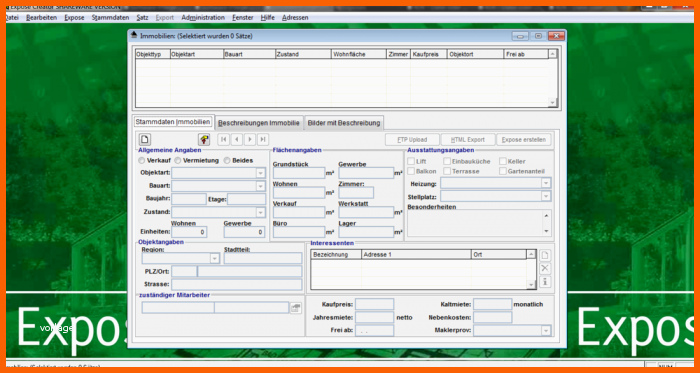Image resolution: width=700 pixels, height=373 pixels.
Task: Open employee lookup icon next to Mitarbeiter field
Action: tap(296, 308)
